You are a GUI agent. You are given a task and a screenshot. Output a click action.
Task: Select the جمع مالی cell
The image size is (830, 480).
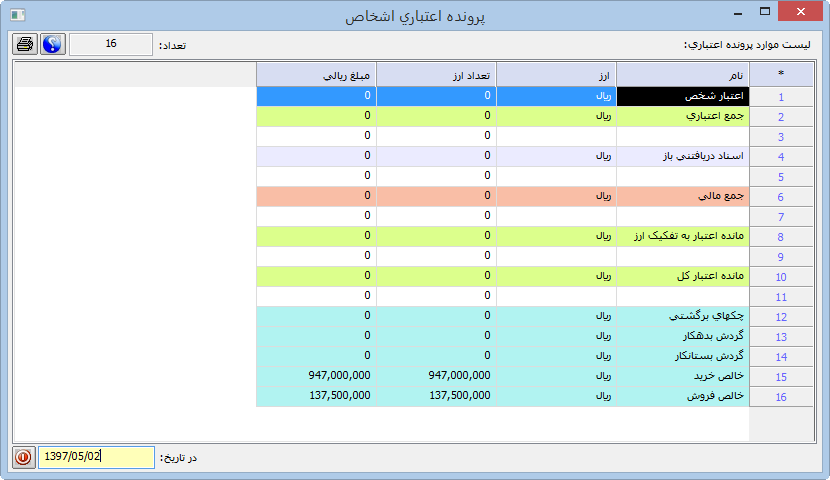click(683, 196)
